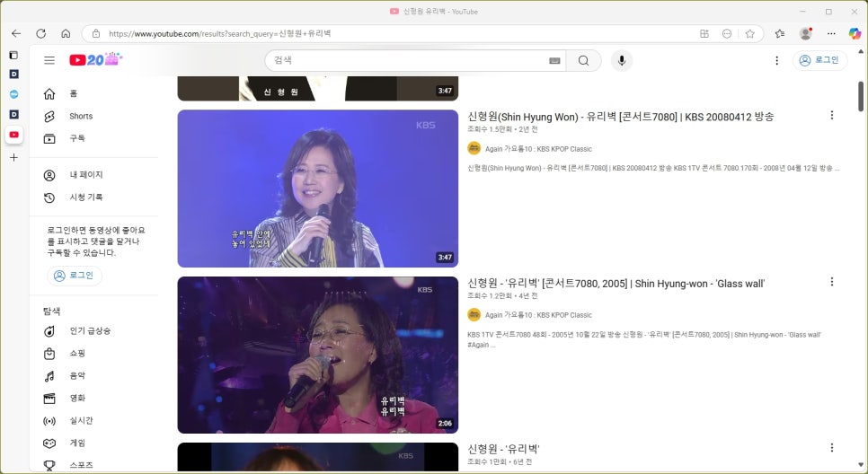The width and height of the screenshot is (868, 474).
Task: Open title 신형원 - '유리벽' [콘서트7080, 2005]
Action: point(616,283)
